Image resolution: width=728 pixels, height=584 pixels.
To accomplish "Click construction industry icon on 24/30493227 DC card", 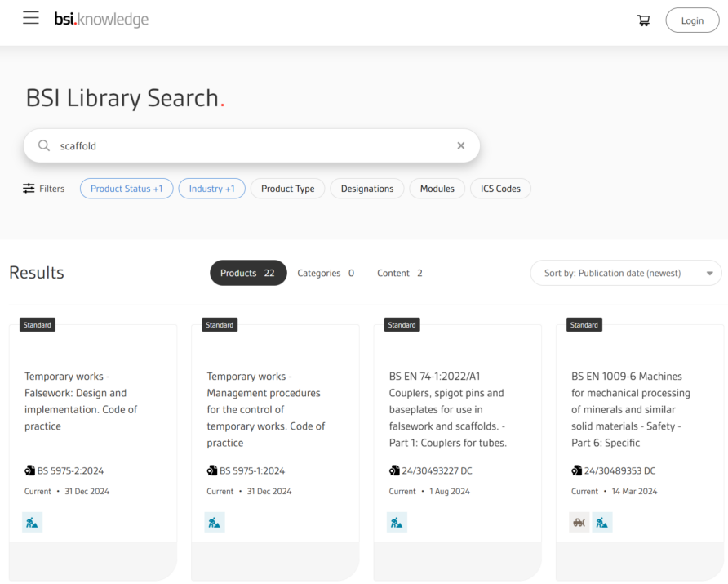I will pyautogui.click(x=397, y=522).
